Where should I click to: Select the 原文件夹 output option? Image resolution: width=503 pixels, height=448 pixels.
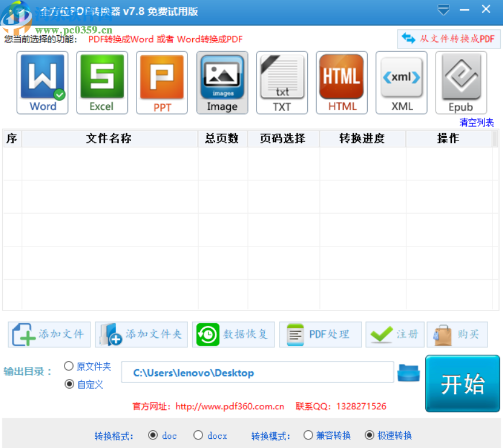click(x=69, y=366)
